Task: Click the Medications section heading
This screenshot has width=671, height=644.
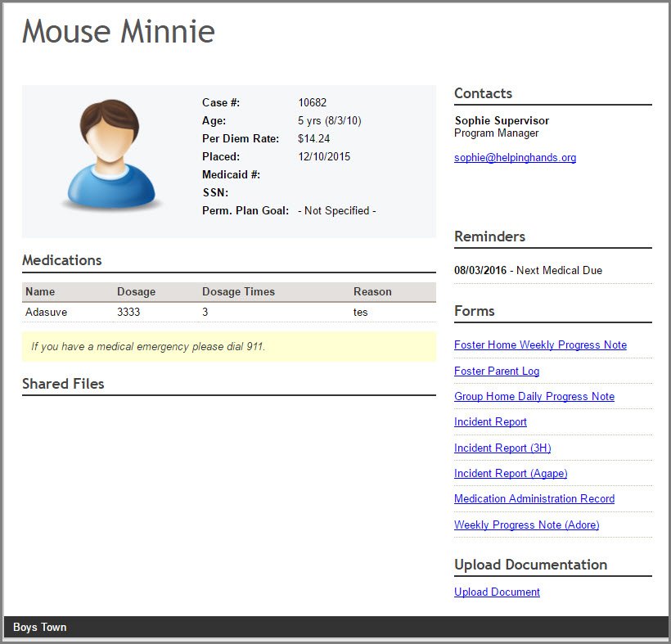Action: pos(62,260)
